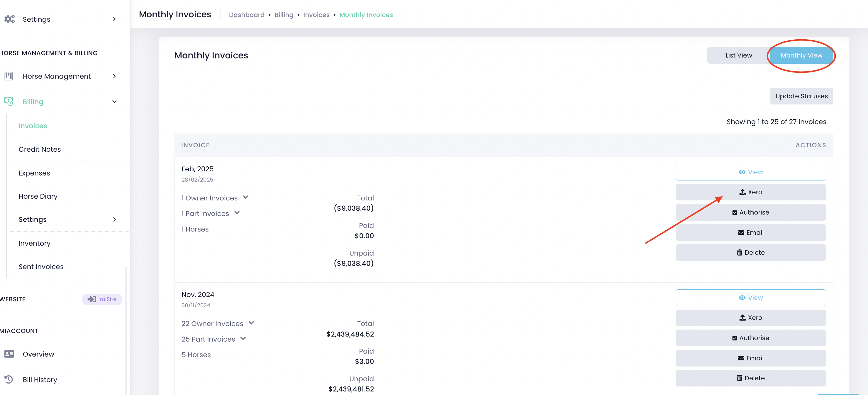Click the Update Statuses button
Viewport: 868px width, 395px height.
801,96
